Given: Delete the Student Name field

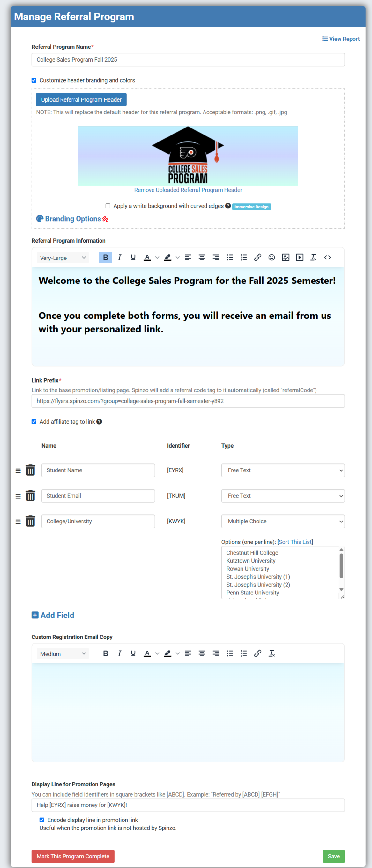Looking at the screenshot, I should pyautogui.click(x=30, y=470).
